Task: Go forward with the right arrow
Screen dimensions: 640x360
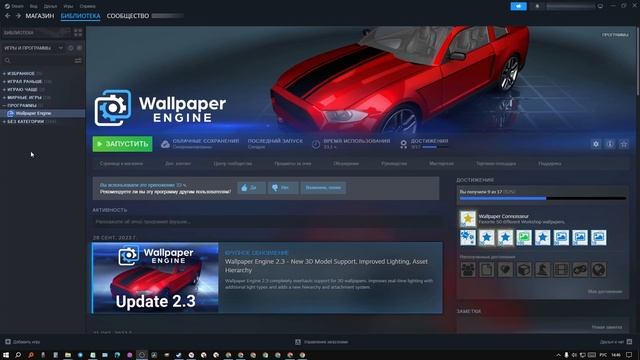Action: (x=18, y=16)
